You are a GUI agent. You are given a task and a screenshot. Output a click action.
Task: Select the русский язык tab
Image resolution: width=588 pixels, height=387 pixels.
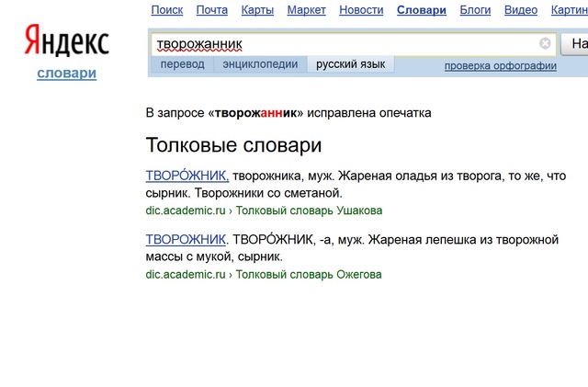click(x=350, y=64)
